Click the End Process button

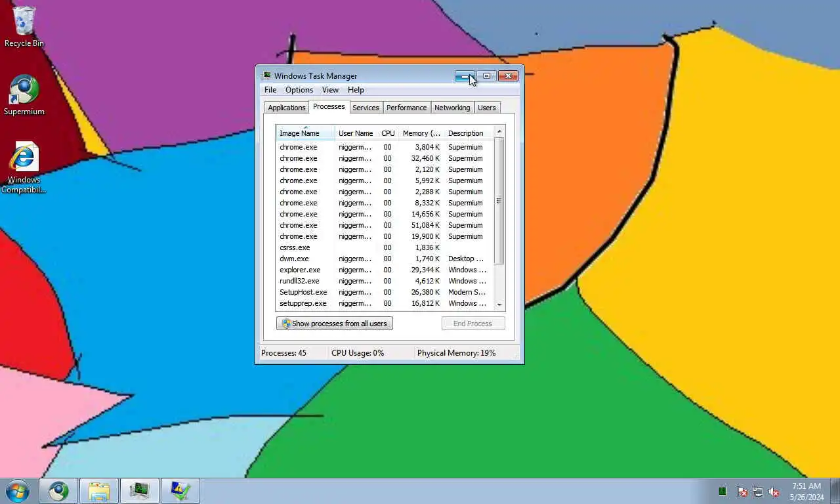pos(472,324)
